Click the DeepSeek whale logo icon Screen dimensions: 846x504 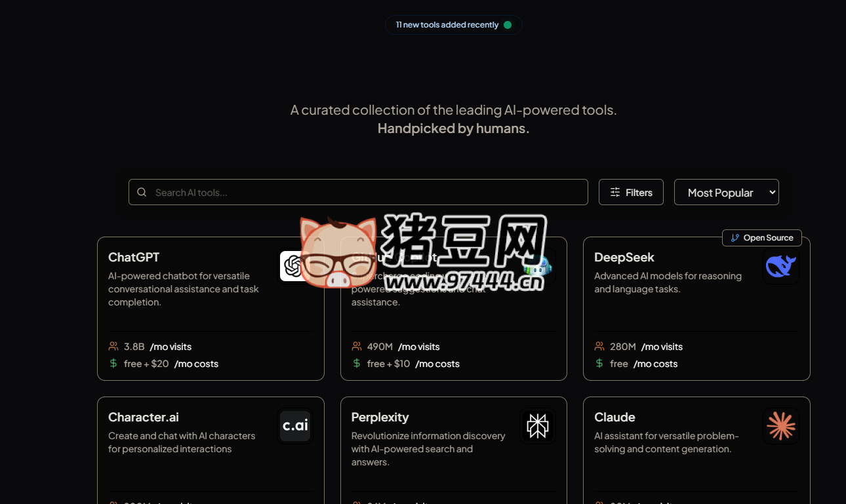780,266
